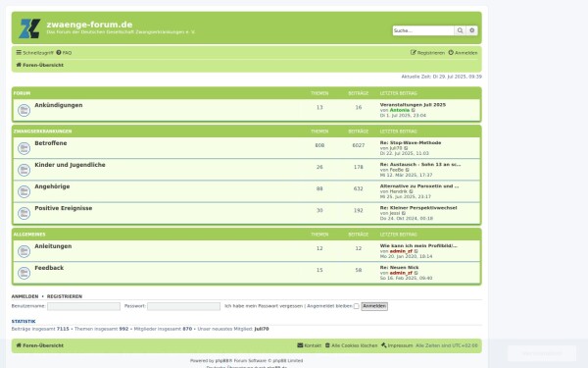Open newest member Juli70 profile
Viewport: 588px width, 368px height.
262,329
